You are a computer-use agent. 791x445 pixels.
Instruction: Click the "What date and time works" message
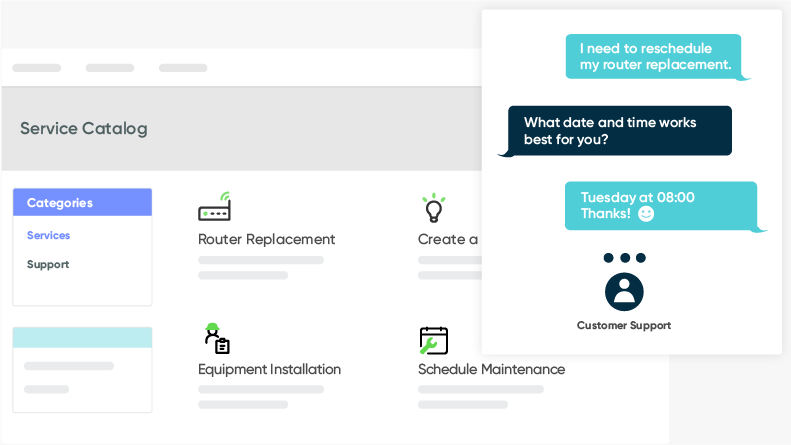click(x=619, y=131)
